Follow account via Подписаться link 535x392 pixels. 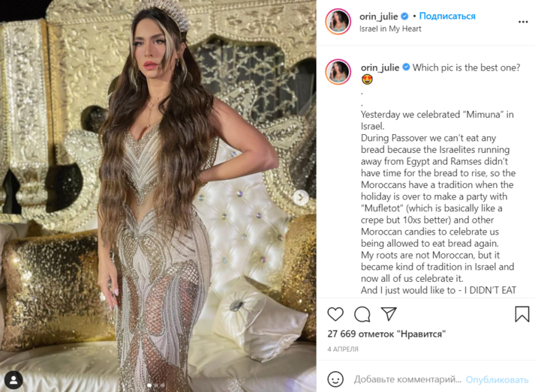(x=447, y=16)
